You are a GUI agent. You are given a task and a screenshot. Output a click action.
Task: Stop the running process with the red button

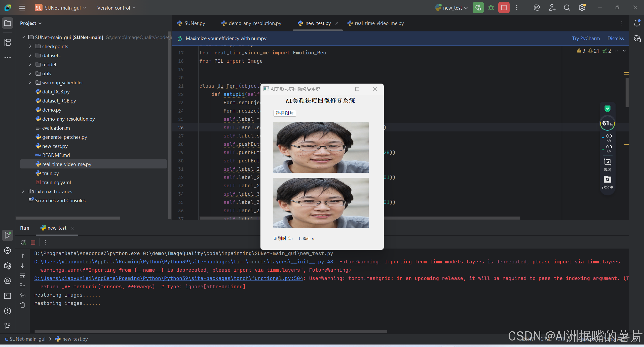click(504, 8)
